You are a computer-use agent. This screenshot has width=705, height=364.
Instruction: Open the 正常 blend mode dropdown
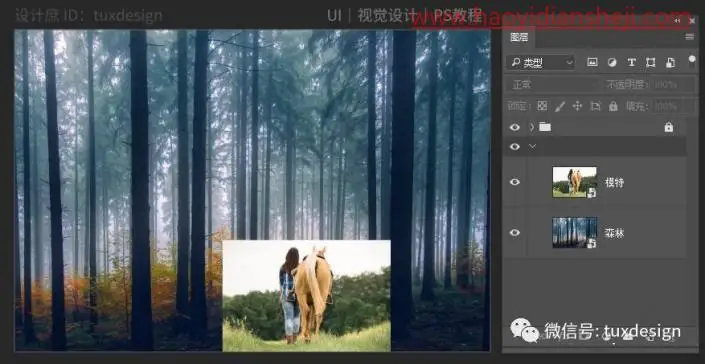click(x=553, y=84)
